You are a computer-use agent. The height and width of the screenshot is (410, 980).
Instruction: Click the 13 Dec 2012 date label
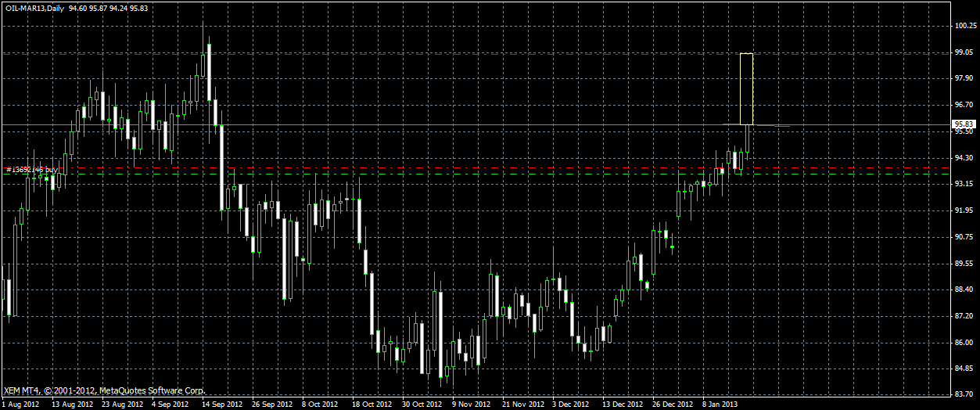click(x=622, y=405)
